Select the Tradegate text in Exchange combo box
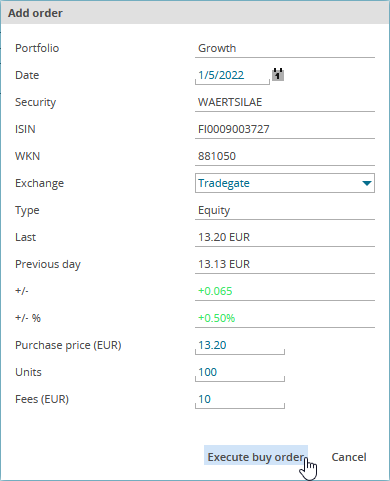 pos(224,183)
